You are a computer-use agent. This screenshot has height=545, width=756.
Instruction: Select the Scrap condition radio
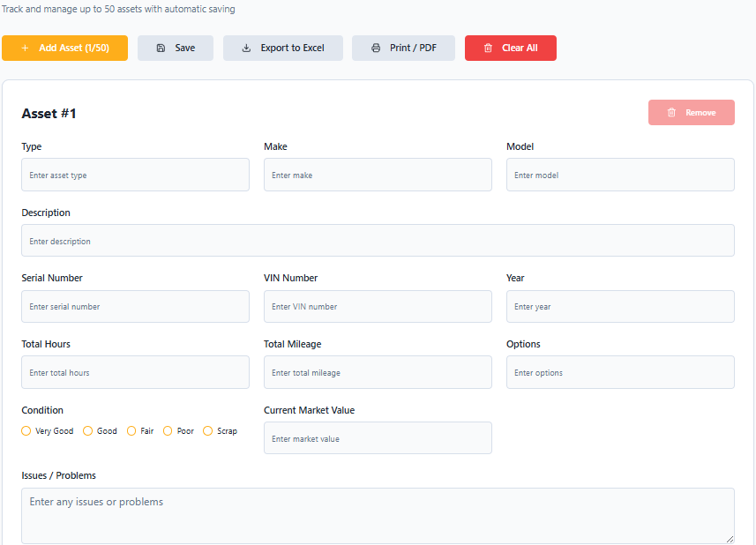[x=208, y=430]
